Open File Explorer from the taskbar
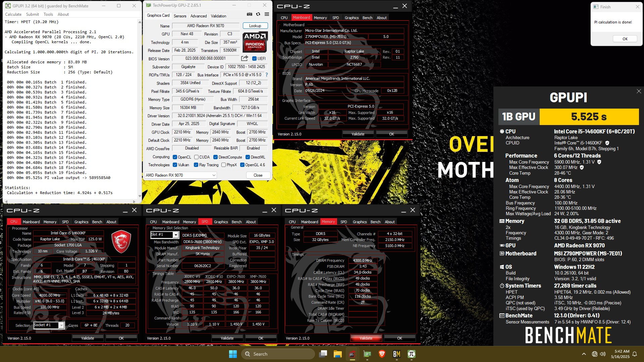 (337, 354)
